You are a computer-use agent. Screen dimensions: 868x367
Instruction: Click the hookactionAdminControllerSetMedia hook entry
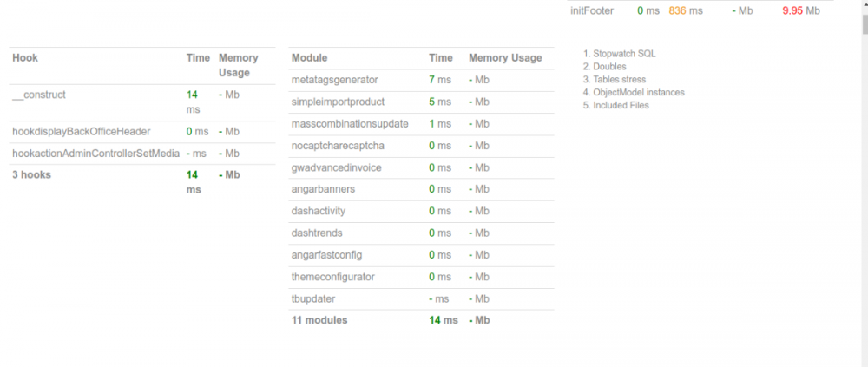click(x=95, y=154)
